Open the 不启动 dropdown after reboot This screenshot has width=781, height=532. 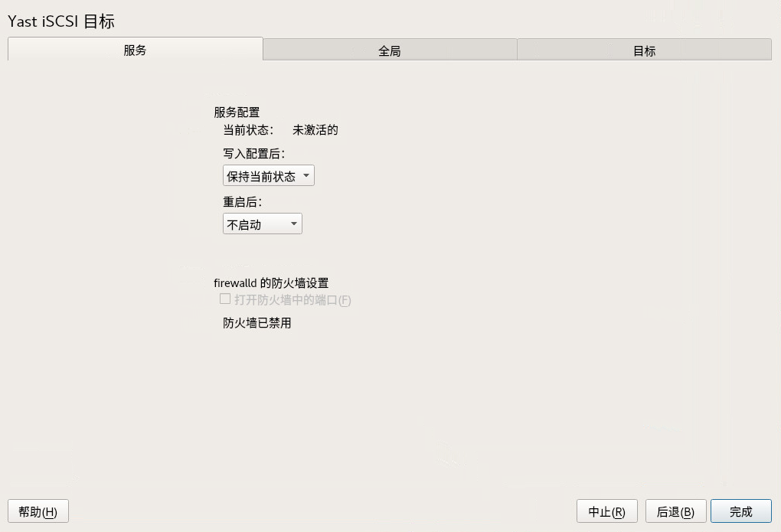point(263,224)
